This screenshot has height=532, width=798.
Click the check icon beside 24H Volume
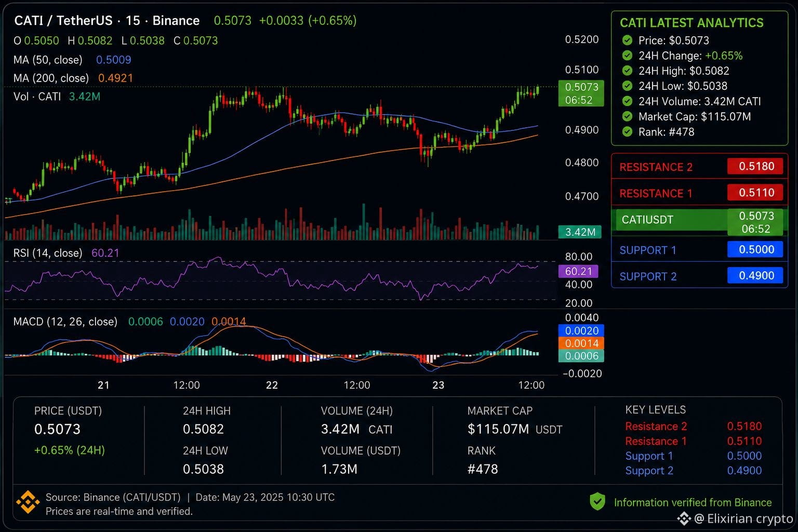[628, 101]
